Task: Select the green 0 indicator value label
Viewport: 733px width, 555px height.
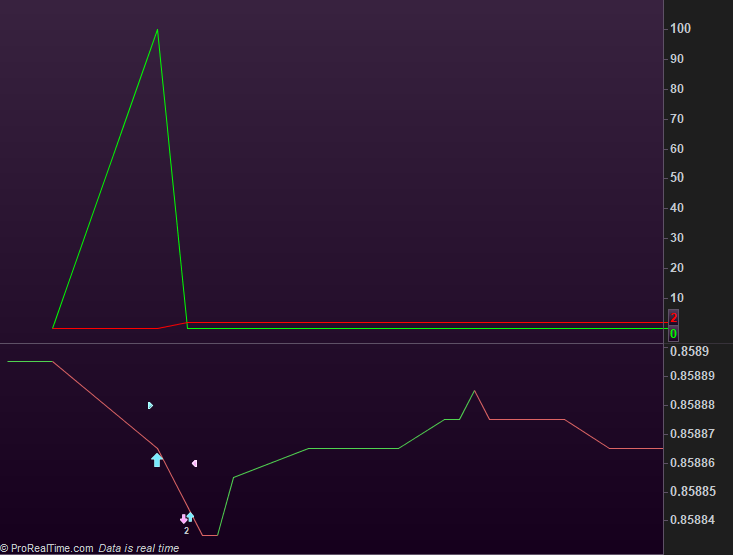Action: [x=673, y=333]
